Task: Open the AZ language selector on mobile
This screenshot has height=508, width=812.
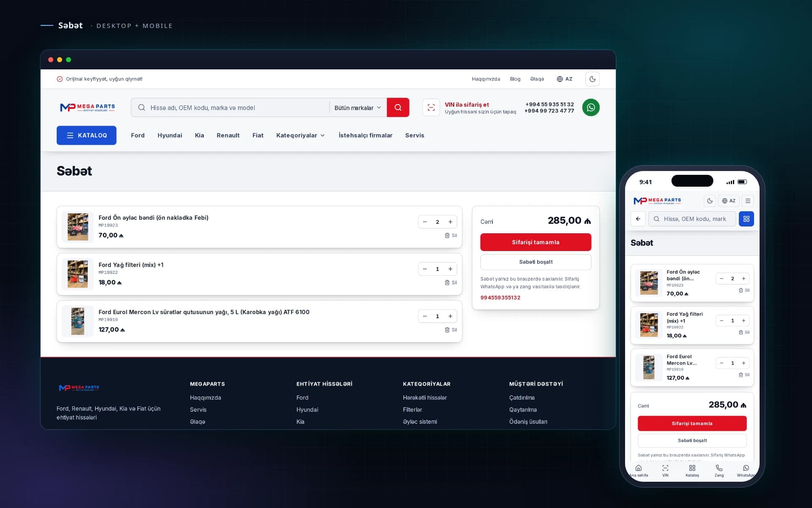Action: click(x=728, y=201)
